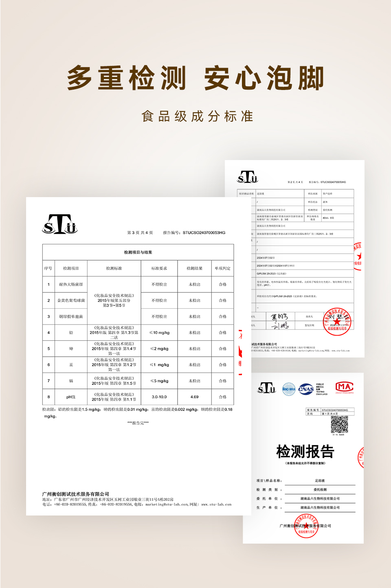Click the round red stamp on the cover page
Screen dimensions: 391x588
306,526
